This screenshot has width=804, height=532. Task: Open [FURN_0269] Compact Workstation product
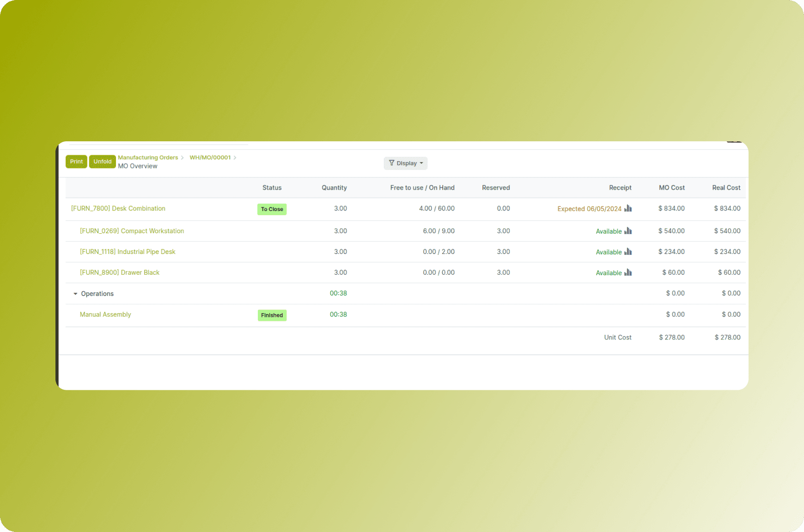(x=132, y=231)
